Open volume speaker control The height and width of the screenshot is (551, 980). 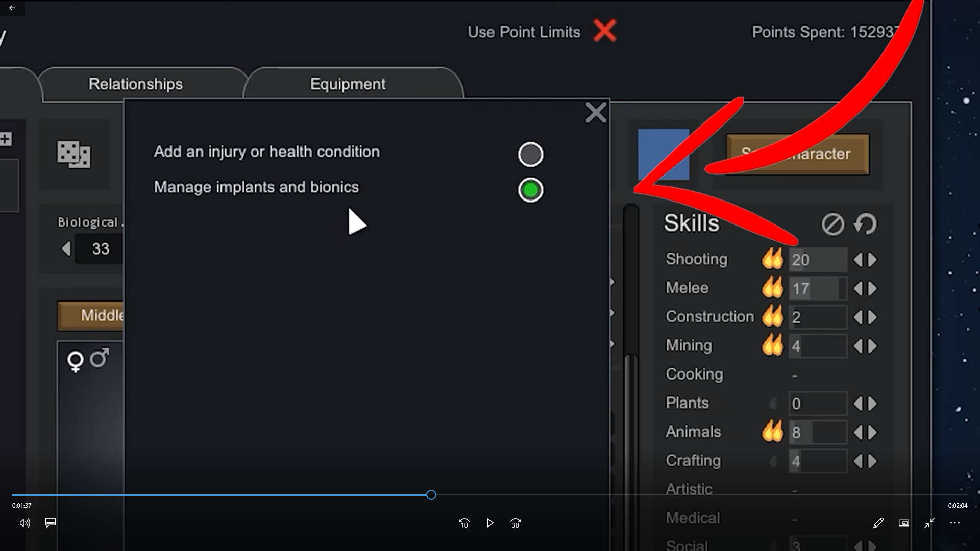pyautogui.click(x=24, y=523)
